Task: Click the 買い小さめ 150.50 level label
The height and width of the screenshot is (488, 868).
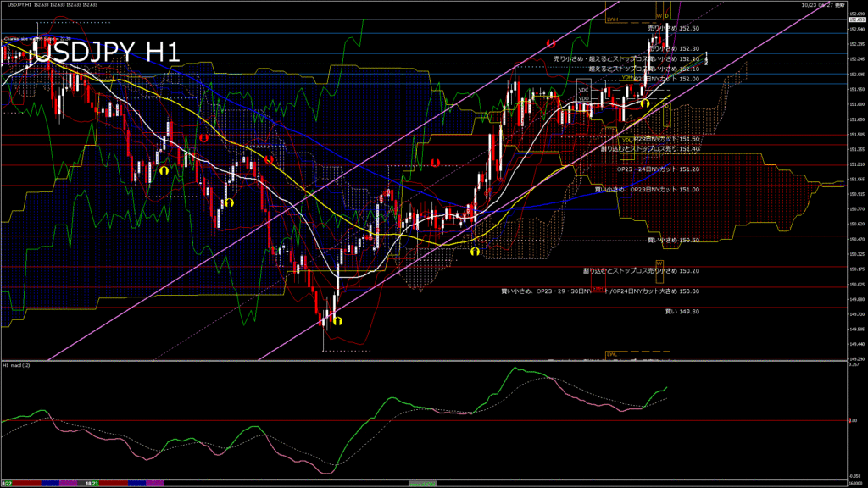Action: [673, 240]
